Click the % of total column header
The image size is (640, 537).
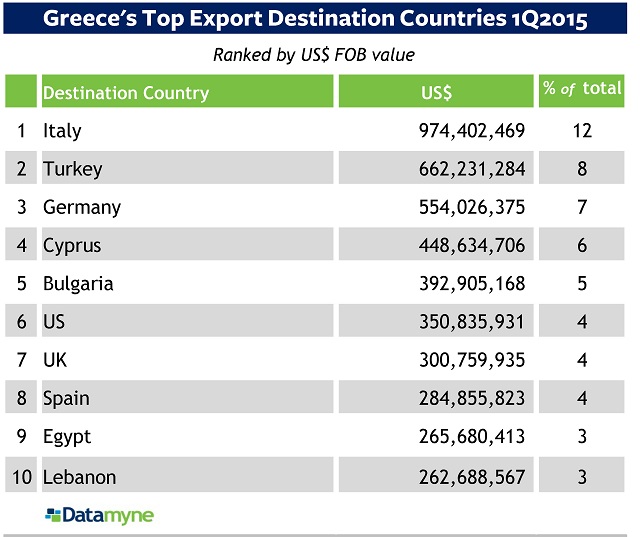point(582,90)
